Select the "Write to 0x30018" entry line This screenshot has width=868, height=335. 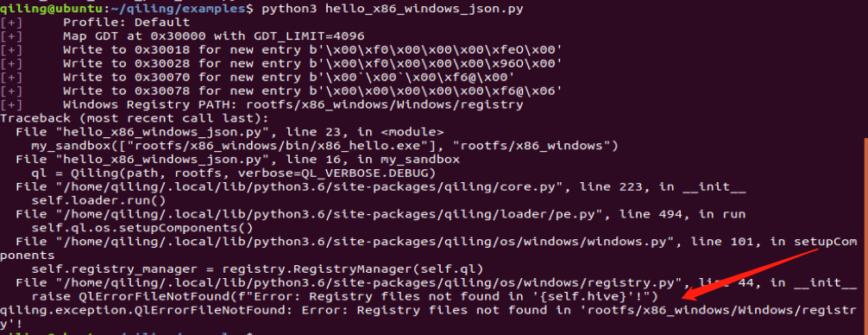pyautogui.click(x=312, y=50)
